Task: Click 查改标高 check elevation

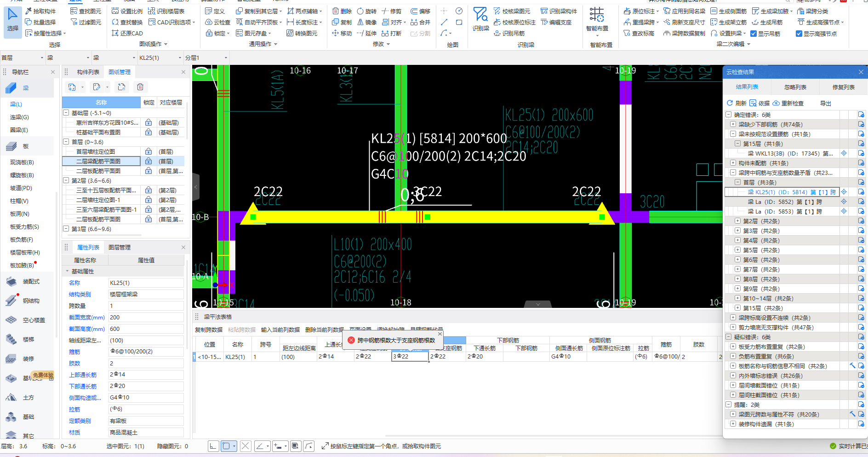Action: tap(639, 33)
